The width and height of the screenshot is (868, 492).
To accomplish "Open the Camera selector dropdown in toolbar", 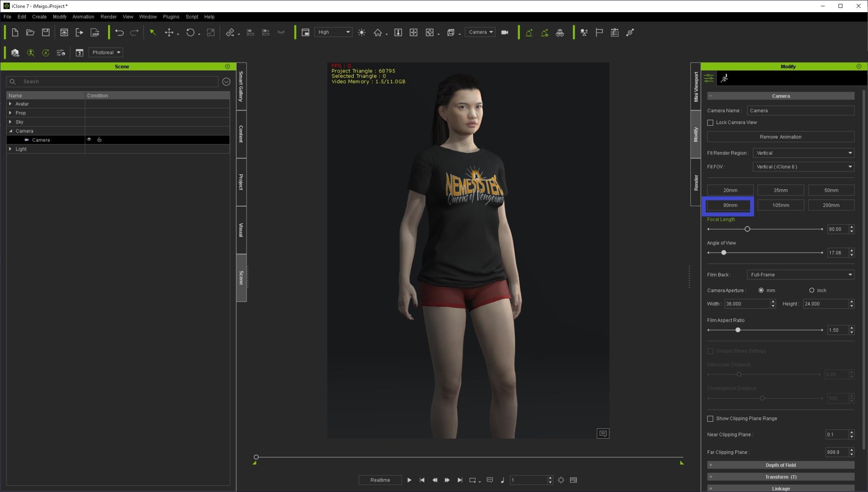I will click(x=480, y=32).
